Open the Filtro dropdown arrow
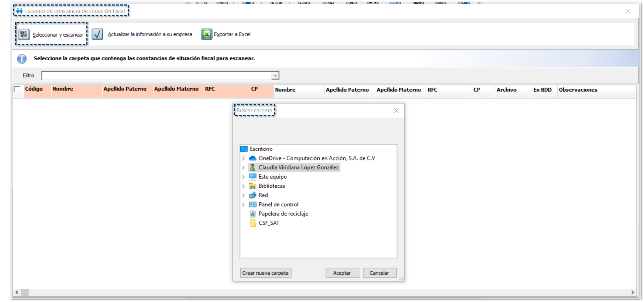This screenshot has width=644, height=302. (275, 76)
